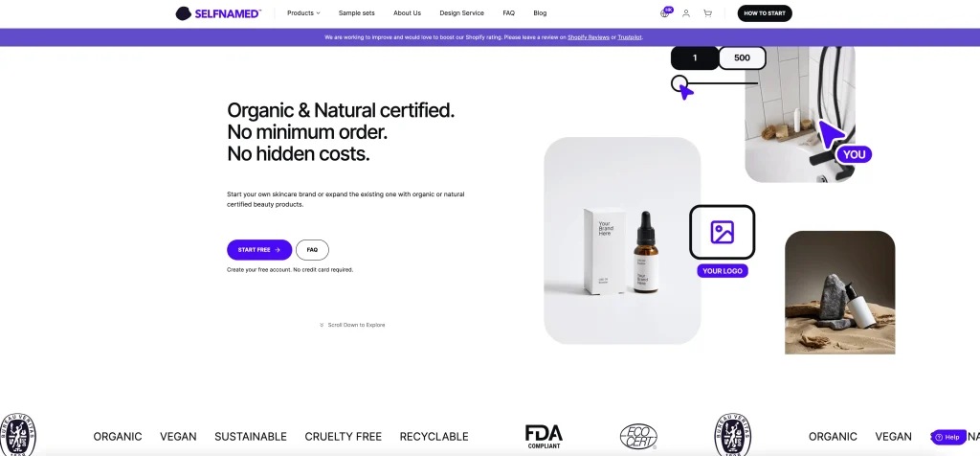
Task: Open the language globe icon
Action: coord(665,13)
